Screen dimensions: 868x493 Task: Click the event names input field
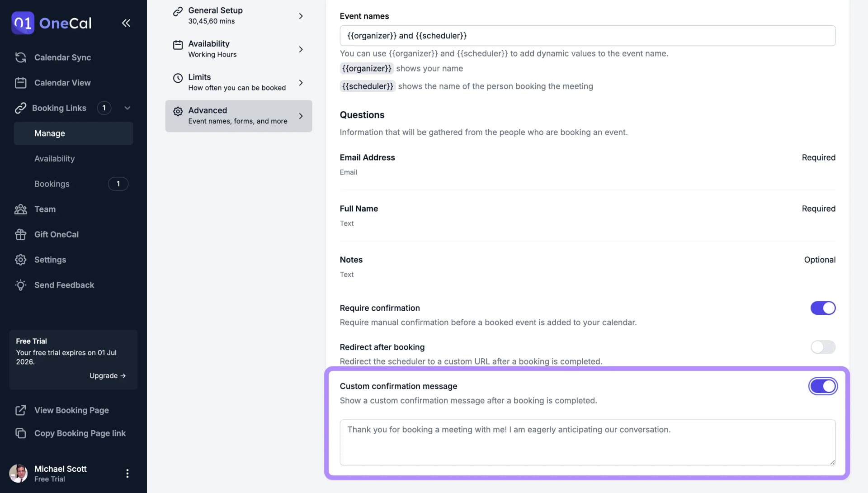[x=587, y=35]
